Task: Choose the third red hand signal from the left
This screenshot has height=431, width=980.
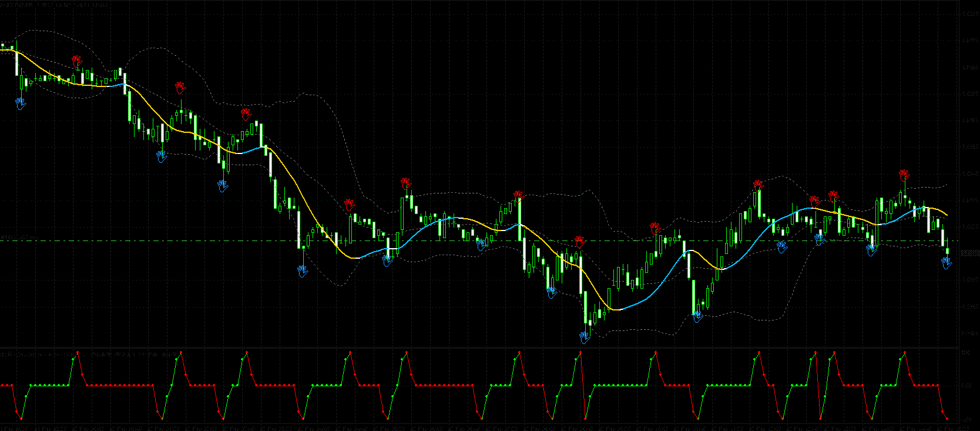Action: coord(246,113)
